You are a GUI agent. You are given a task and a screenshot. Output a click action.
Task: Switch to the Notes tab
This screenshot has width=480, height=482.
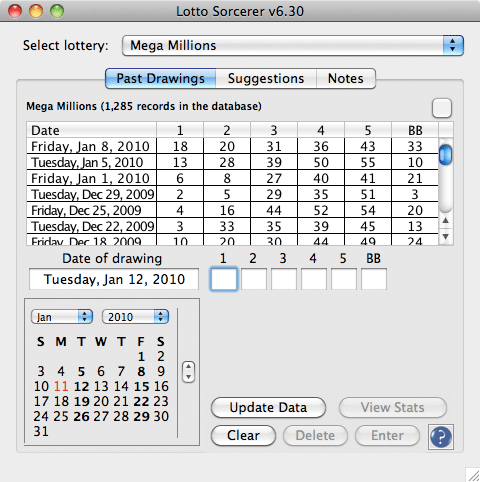346,79
